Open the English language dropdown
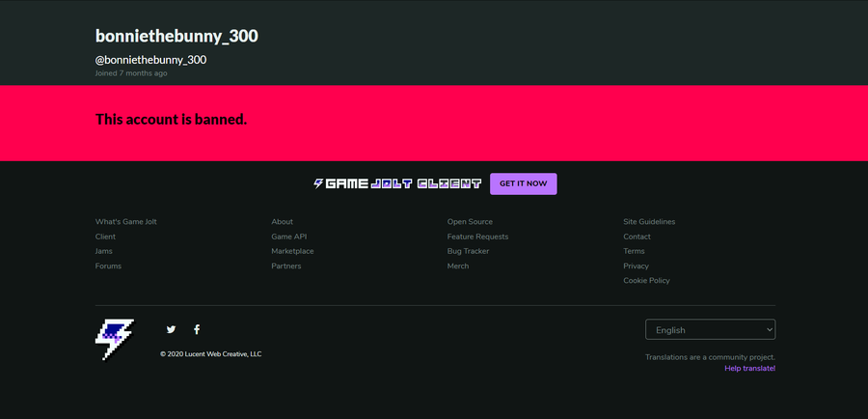Image resolution: width=868 pixels, height=419 pixels. [x=710, y=329]
